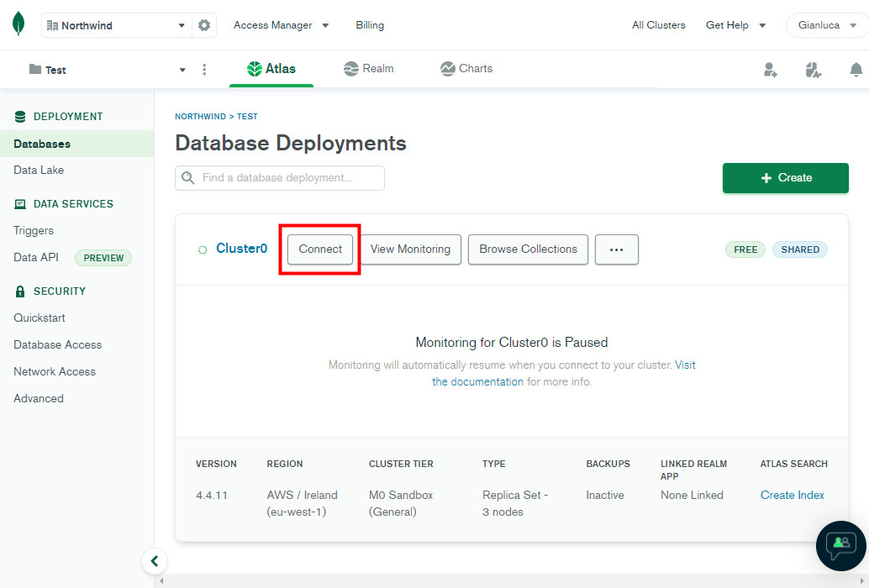This screenshot has width=869, height=588.
Task: Click the Deployment database stack icon
Action: coord(20,117)
